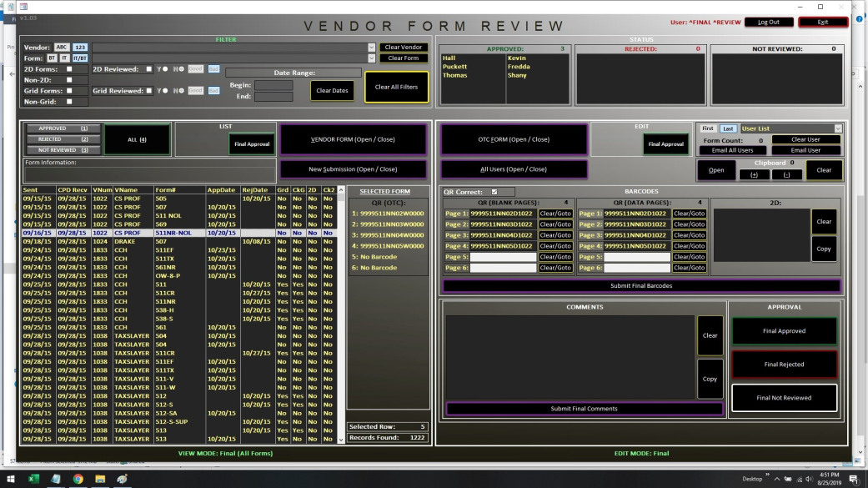Click the ABC vendor sort toggle
This screenshot has height=488, width=868.
[x=63, y=48]
